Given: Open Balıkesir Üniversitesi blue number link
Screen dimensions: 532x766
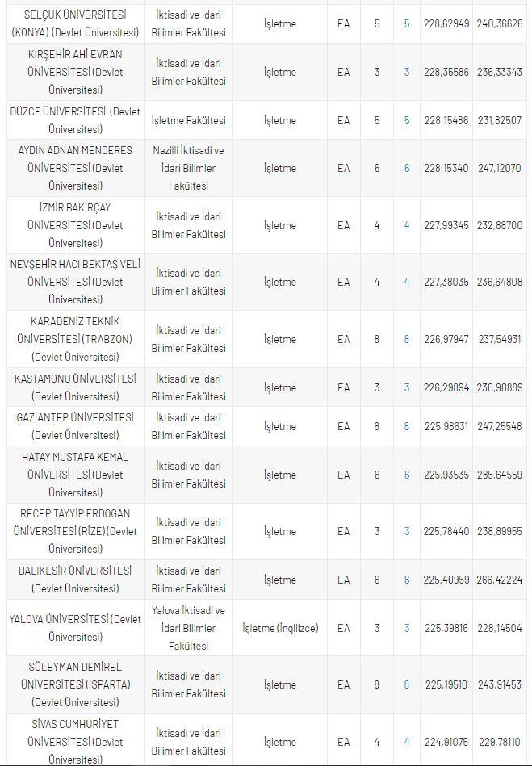Looking at the screenshot, I should (407, 580).
